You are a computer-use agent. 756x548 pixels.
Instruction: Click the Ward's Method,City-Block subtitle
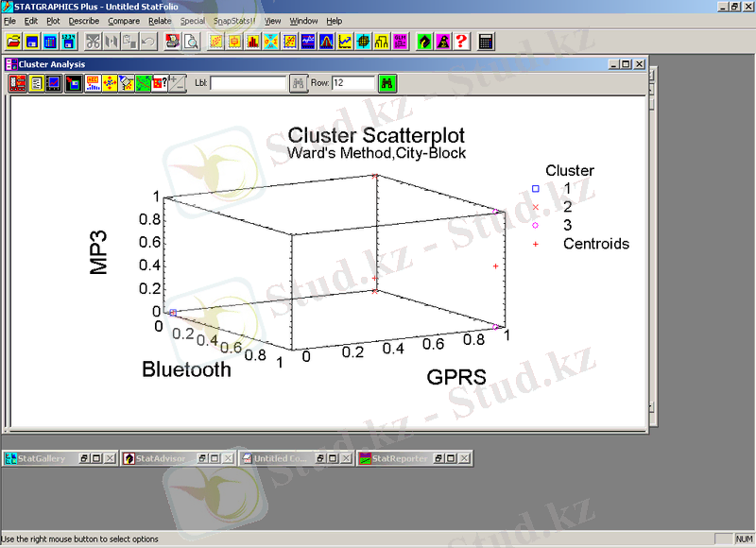(376, 153)
